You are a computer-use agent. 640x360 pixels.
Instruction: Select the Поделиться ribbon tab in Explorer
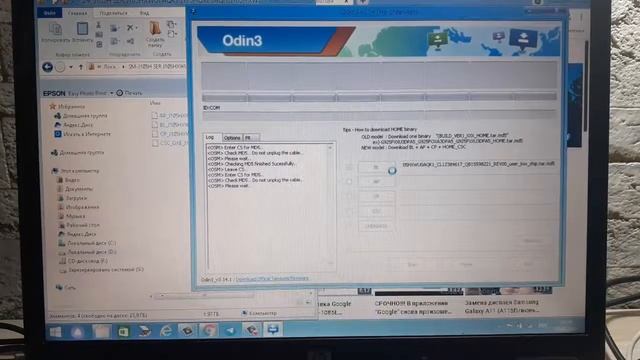tap(113, 13)
